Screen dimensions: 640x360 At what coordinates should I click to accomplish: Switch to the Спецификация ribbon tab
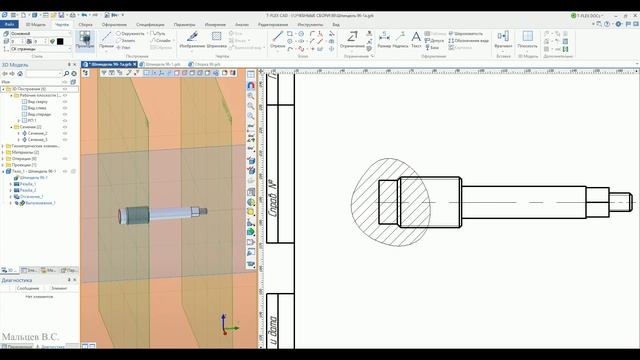(150, 24)
